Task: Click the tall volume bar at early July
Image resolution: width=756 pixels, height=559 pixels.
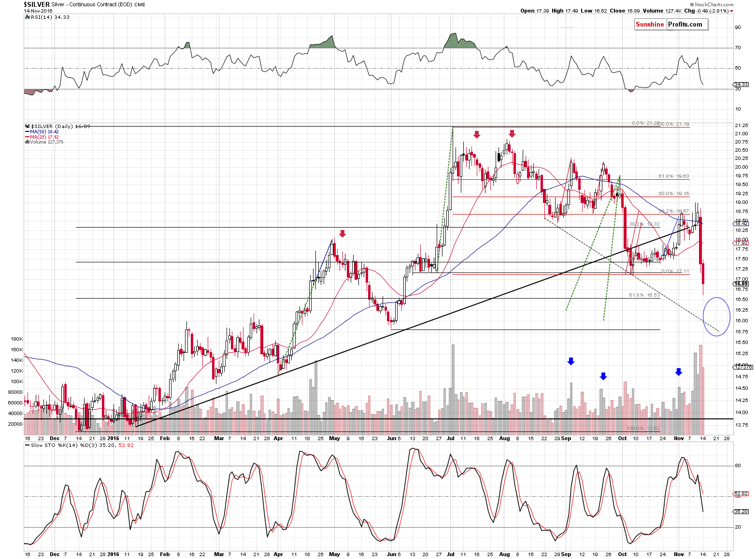Action: (x=453, y=389)
